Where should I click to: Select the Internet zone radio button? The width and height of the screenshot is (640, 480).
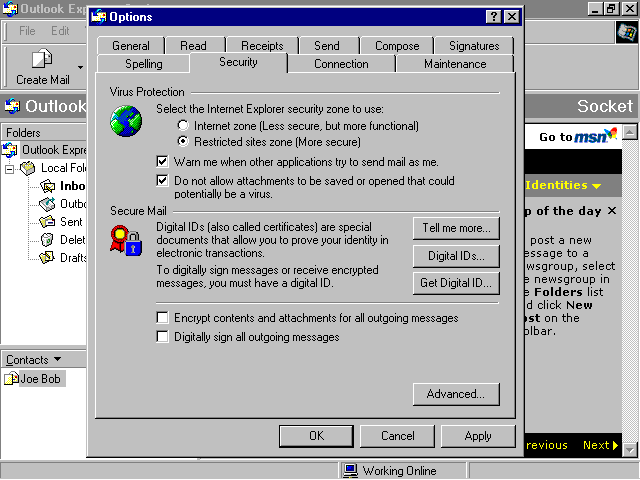click(x=183, y=125)
